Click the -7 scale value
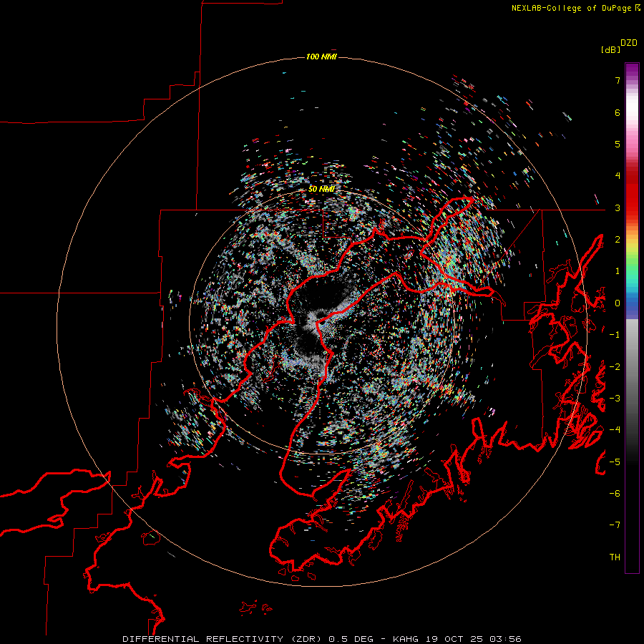The image size is (644, 644). 615,525
